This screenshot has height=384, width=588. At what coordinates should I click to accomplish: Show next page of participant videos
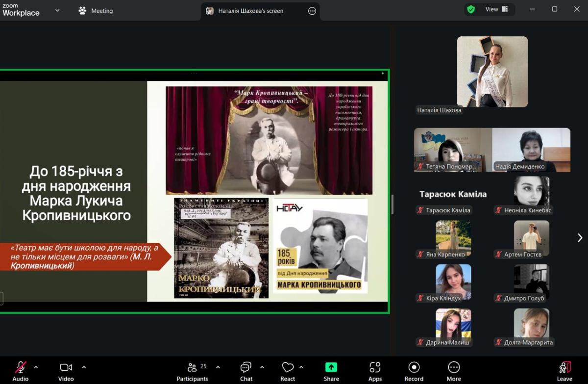[x=580, y=238]
